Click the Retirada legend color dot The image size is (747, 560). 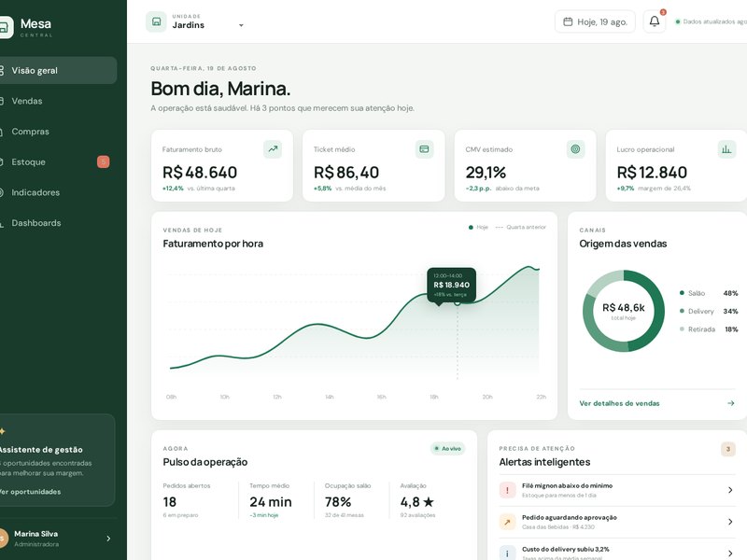coord(682,329)
